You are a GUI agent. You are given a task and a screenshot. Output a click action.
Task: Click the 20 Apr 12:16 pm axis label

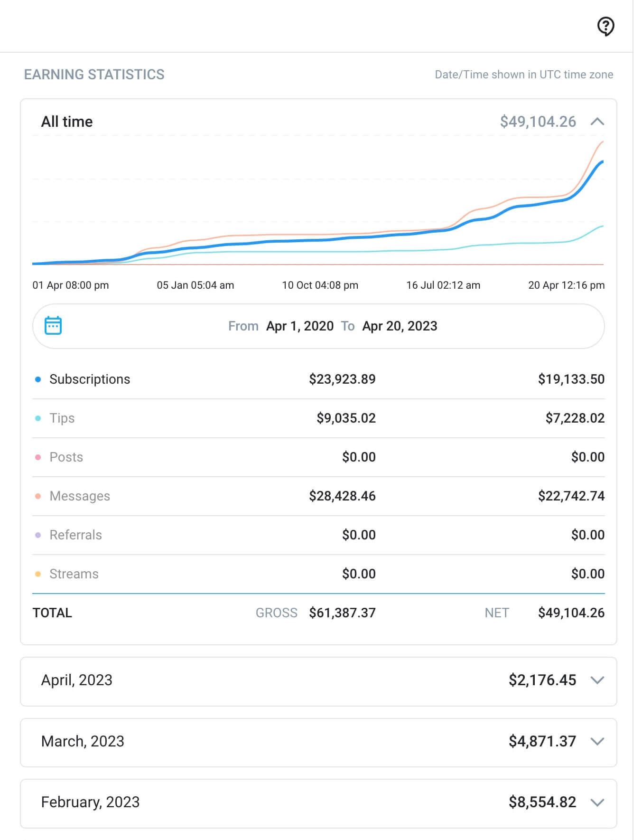click(x=566, y=285)
